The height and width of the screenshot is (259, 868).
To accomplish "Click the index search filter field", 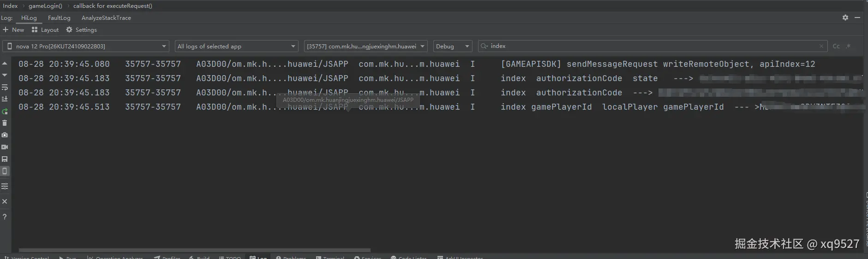I will [x=652, y=46].
